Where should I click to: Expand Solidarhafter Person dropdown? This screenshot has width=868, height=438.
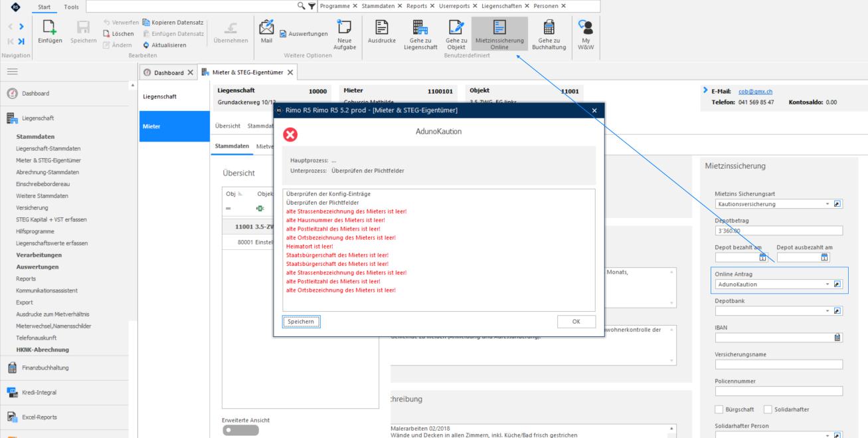[x=827, y=435]
